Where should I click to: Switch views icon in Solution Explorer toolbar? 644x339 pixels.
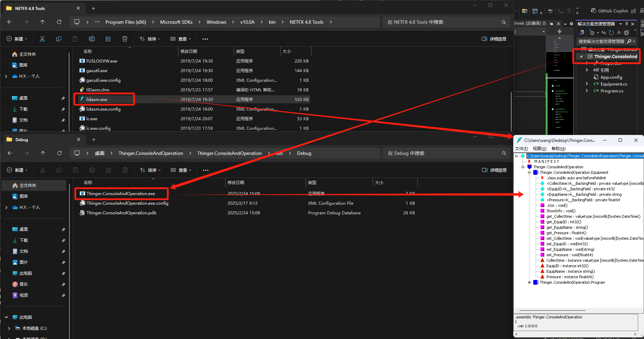tap(582, 33)
